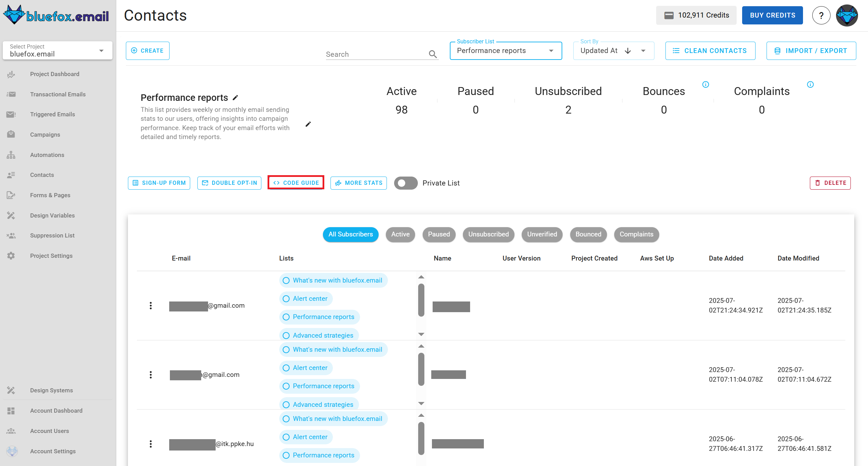Open the Sort By dropdown
Screen dimensions: 868x466
pyautogui.click(x=614, y=51)
